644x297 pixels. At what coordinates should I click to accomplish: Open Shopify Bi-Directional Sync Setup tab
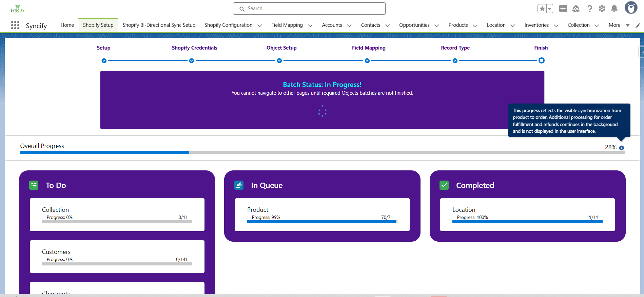pos(159,25)
